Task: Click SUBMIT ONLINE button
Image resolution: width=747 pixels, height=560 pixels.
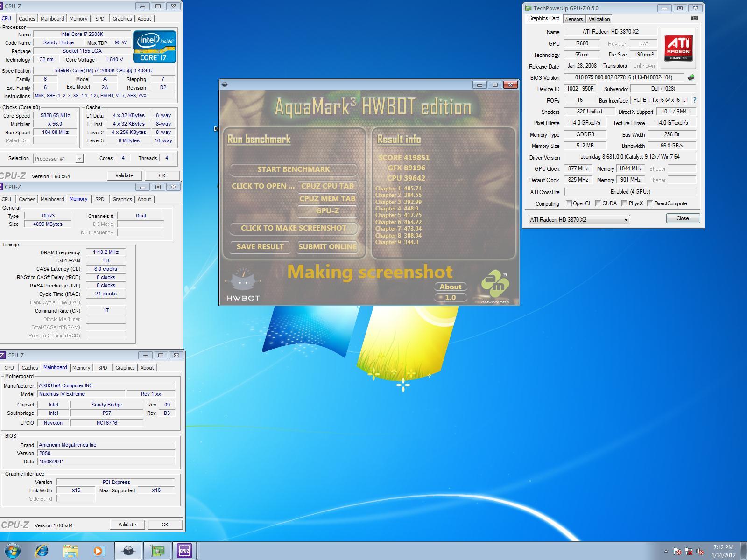Action: (327, 247)
